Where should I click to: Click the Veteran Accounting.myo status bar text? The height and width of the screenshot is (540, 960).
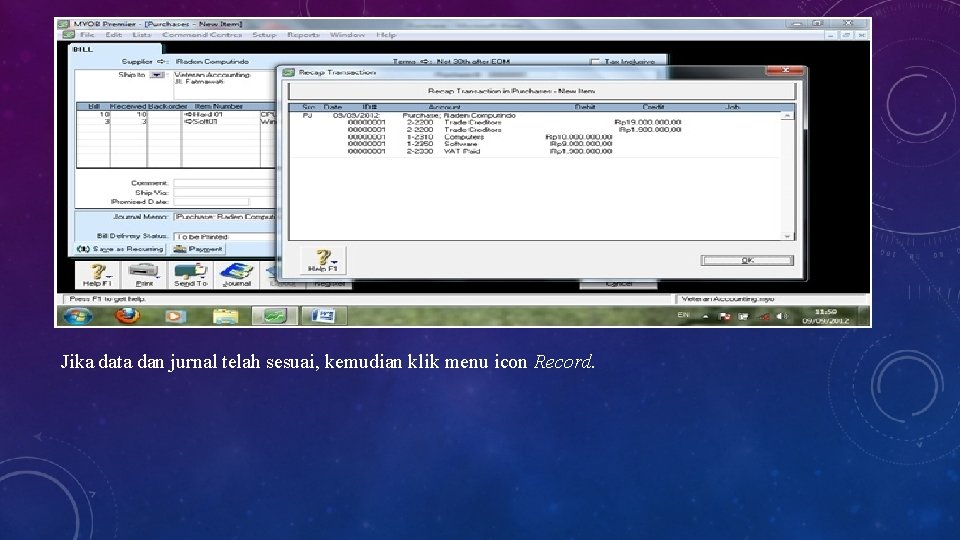(727, 299)
